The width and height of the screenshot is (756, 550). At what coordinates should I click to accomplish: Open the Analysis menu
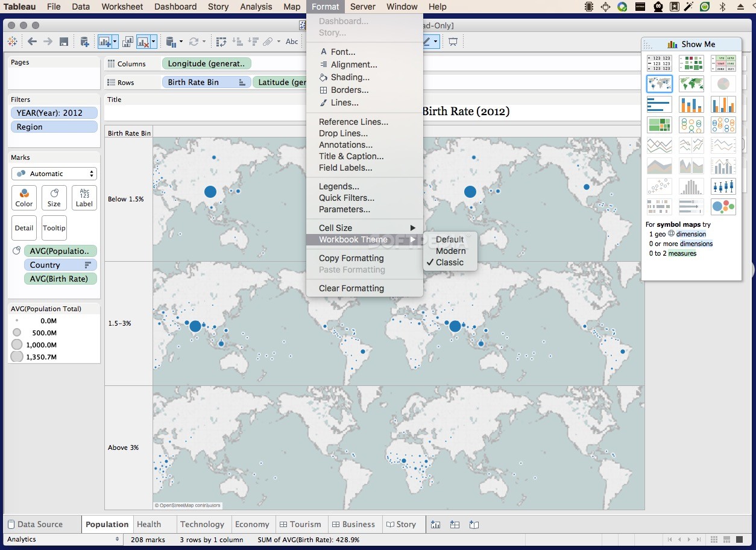[x=256, y=7]
